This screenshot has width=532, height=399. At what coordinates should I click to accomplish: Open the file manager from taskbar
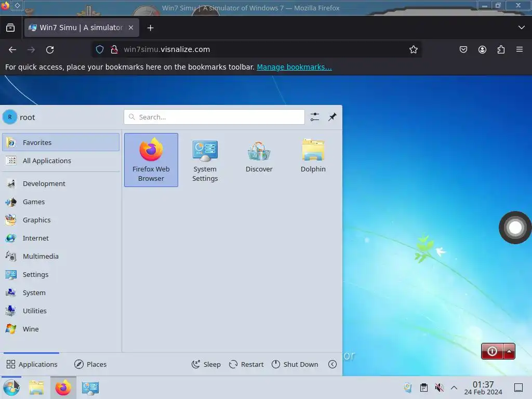pyautogui.click(x=37, y=388)
